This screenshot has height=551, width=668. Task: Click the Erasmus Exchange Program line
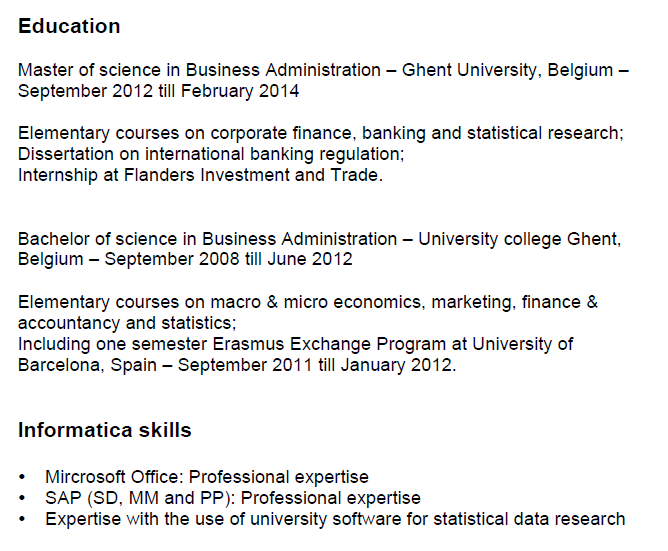pyautogui.click(x=295, y=344)
